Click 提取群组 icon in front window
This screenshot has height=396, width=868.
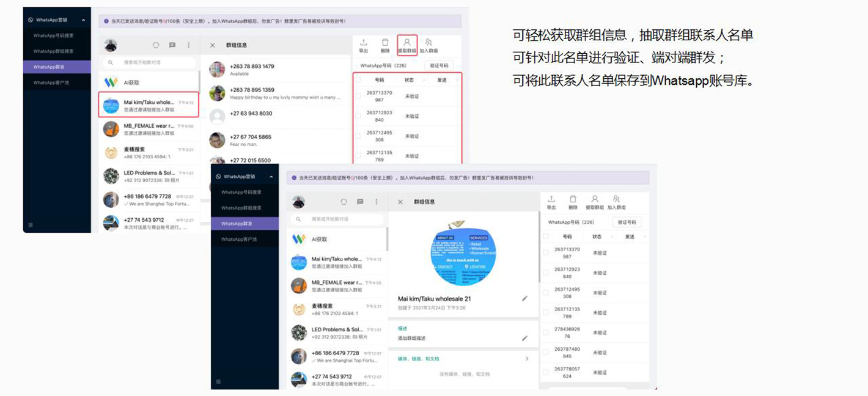point(595,199)
